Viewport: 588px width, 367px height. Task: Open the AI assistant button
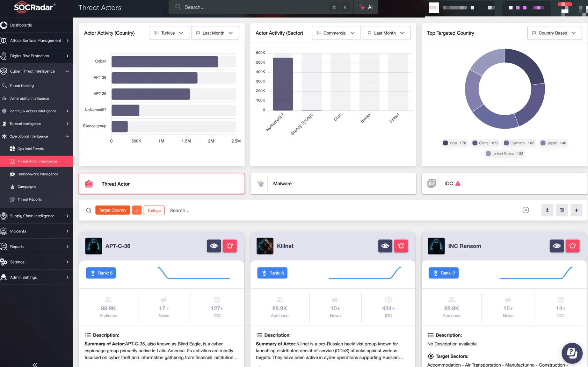[x=366, y=7]
